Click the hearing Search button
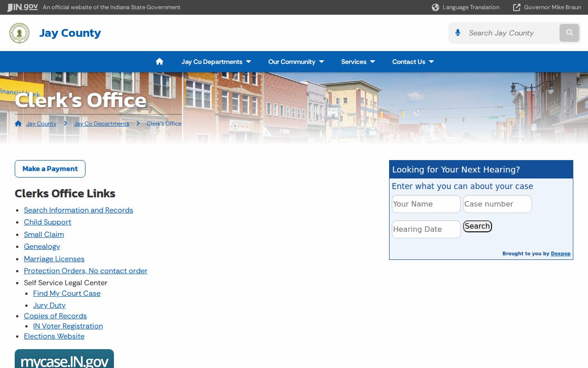Screen dimensions: 588x368 [x=477, y=226]
